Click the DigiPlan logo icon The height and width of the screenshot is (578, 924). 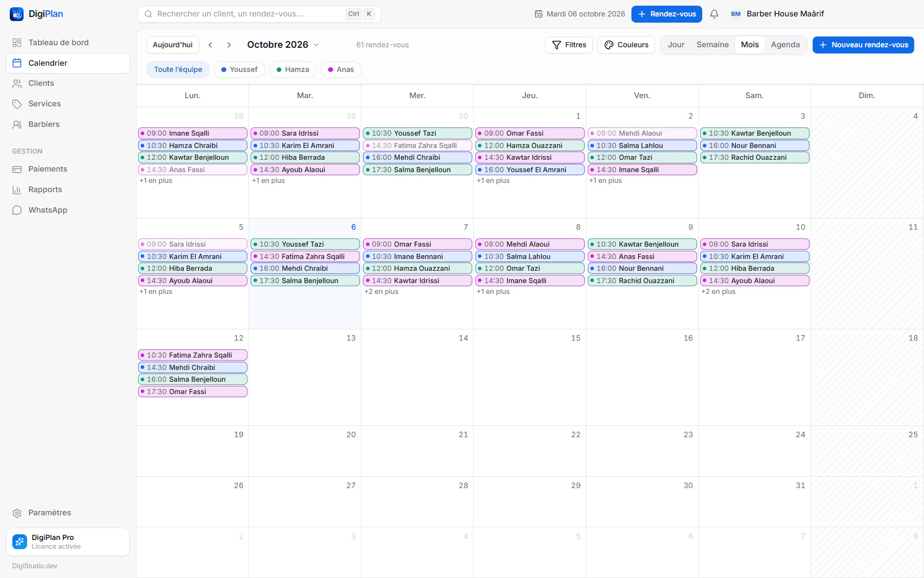pyautogui.click(x=16, y=14)
